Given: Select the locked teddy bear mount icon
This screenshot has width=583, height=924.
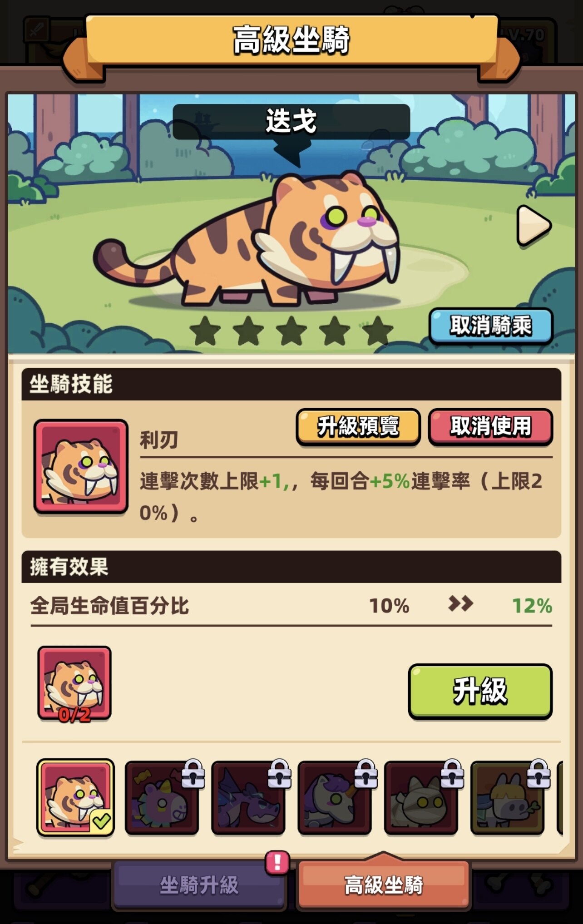Looking at the screenshot, I should (162, 798).
